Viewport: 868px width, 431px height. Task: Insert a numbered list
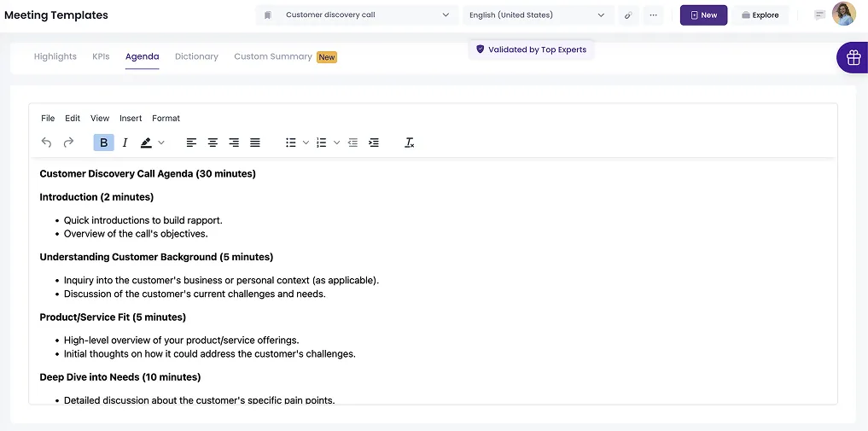(321, 143)
